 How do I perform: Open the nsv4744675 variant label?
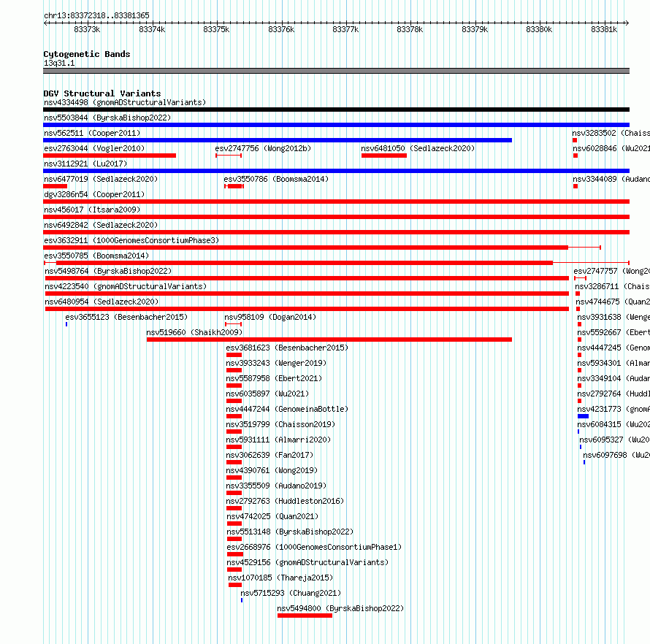[x=613, y=302]
